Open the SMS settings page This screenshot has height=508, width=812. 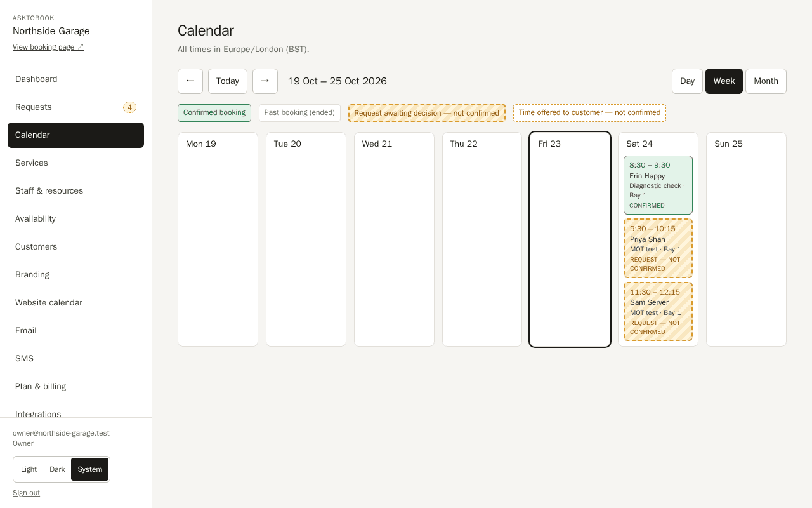tap(75, 359)
